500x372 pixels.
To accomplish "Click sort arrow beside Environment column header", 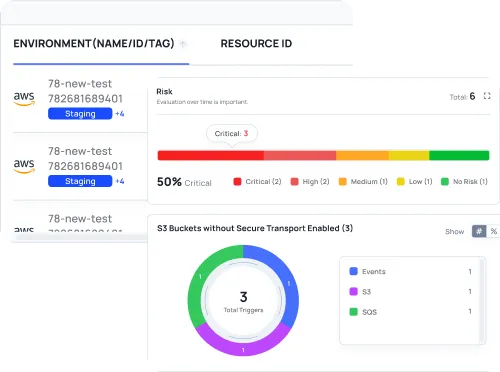I will (183, 44).
